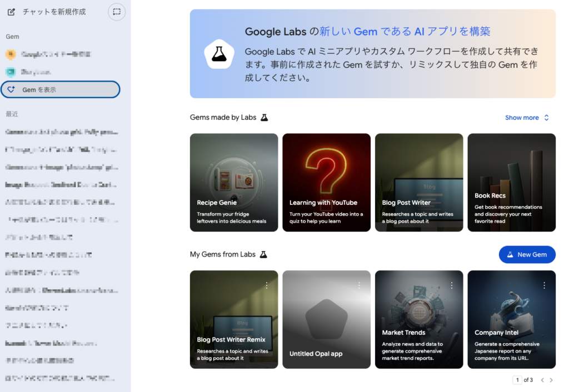Screen dimensions: 569x392
Task: Open three-dot menu on Company Intel card
Action: 544,285
